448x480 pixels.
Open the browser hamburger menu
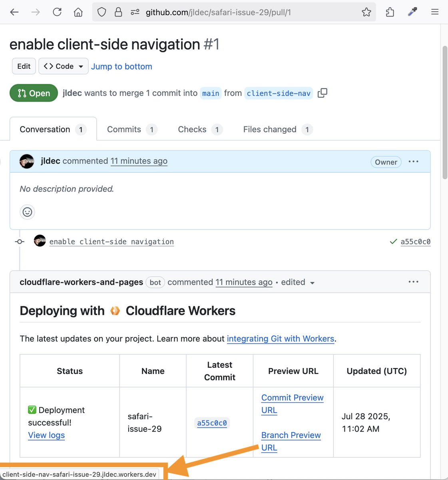click(x=435, y=12)
